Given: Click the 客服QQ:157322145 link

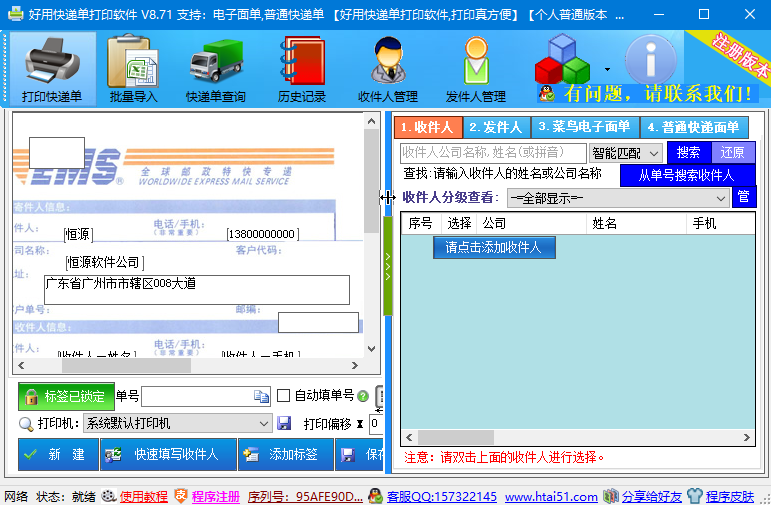Looking at the screenshot, I should click(x=442, y=497).
